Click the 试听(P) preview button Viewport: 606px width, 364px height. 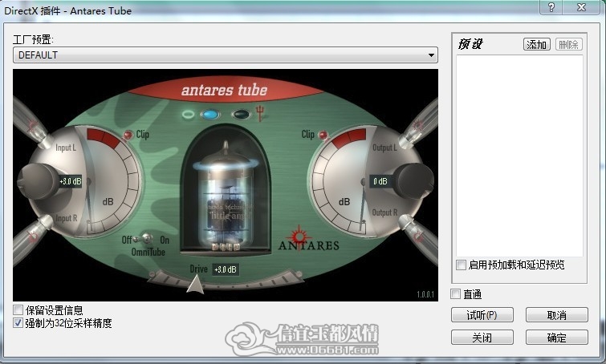tap(482, 315)
